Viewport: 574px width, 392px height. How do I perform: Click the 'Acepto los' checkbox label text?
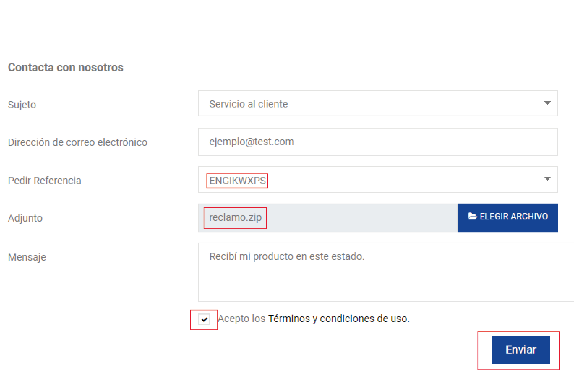[242, 319]
